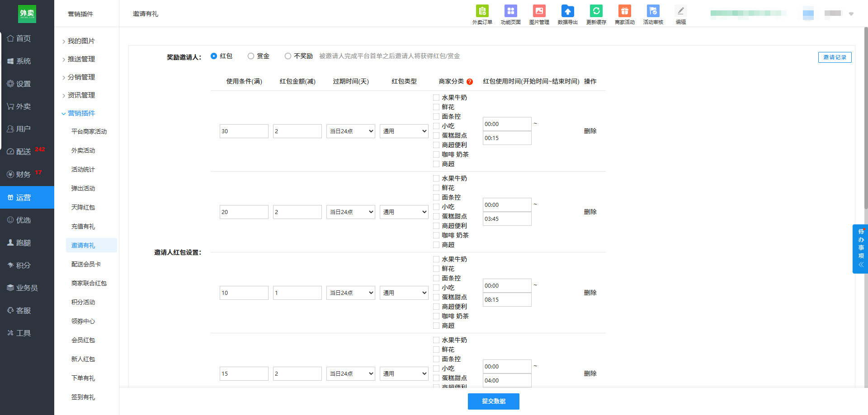
Task: Delete the 15 condition row
Action: pyautogui.click(x=590, y=373)
